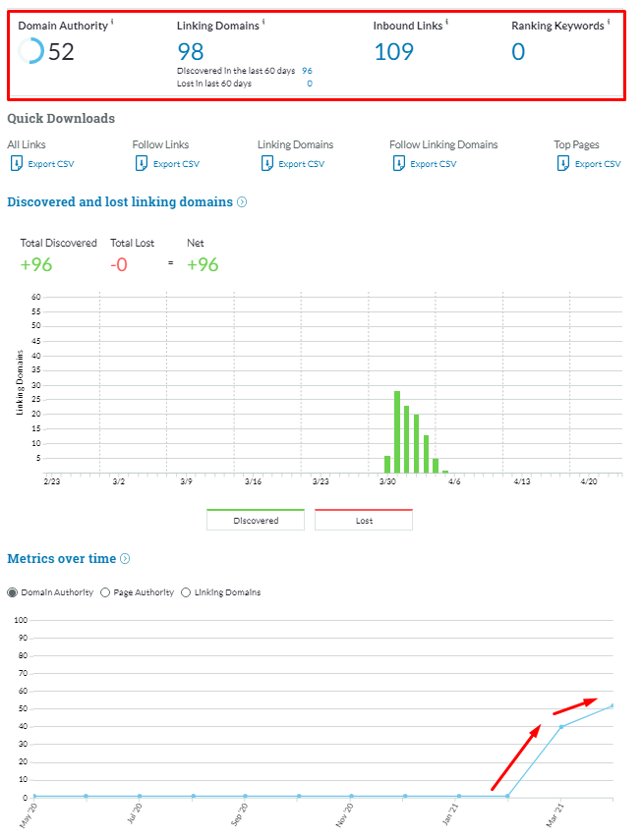Viewport: 642px width, 840px height.
Task: Click arrow icon beside Discovered and lost heading
Action: pyautogui.click(x=242, y=202)
